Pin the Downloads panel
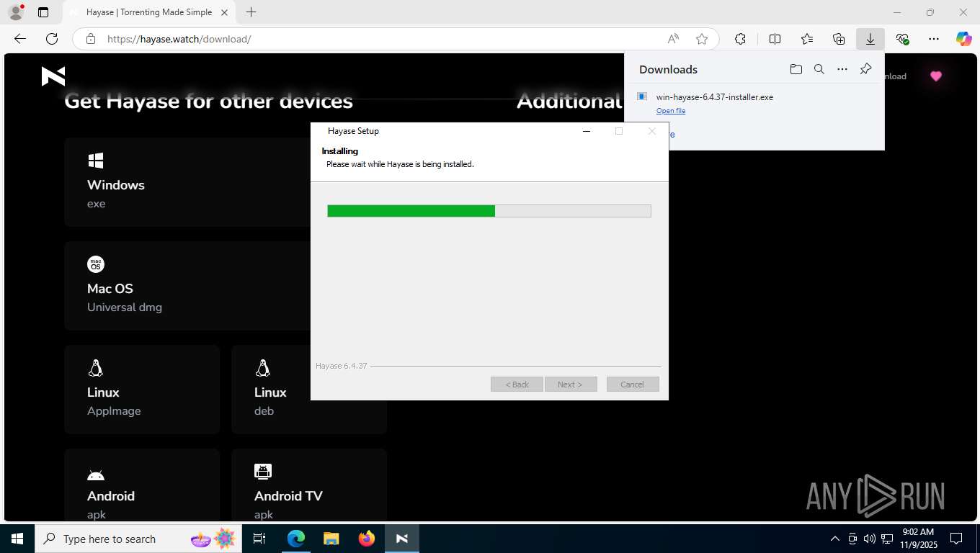Screen dimensions: 980x553 866,69
